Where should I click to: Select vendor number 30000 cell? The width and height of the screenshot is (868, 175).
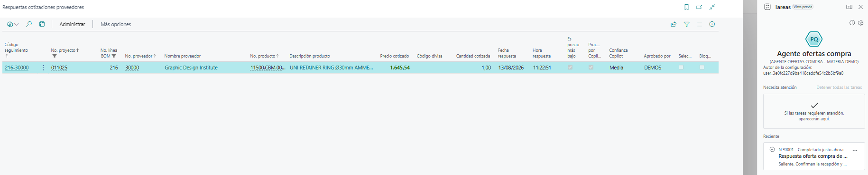[132, 68]
